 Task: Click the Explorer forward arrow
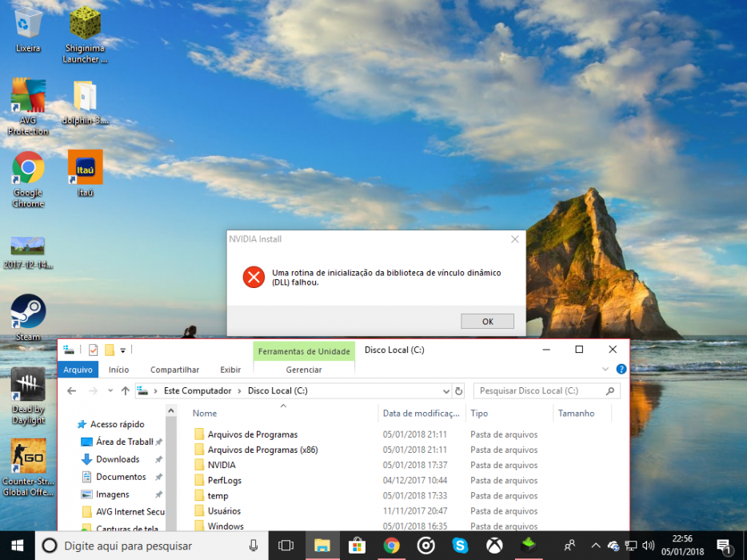pos(93,391)
